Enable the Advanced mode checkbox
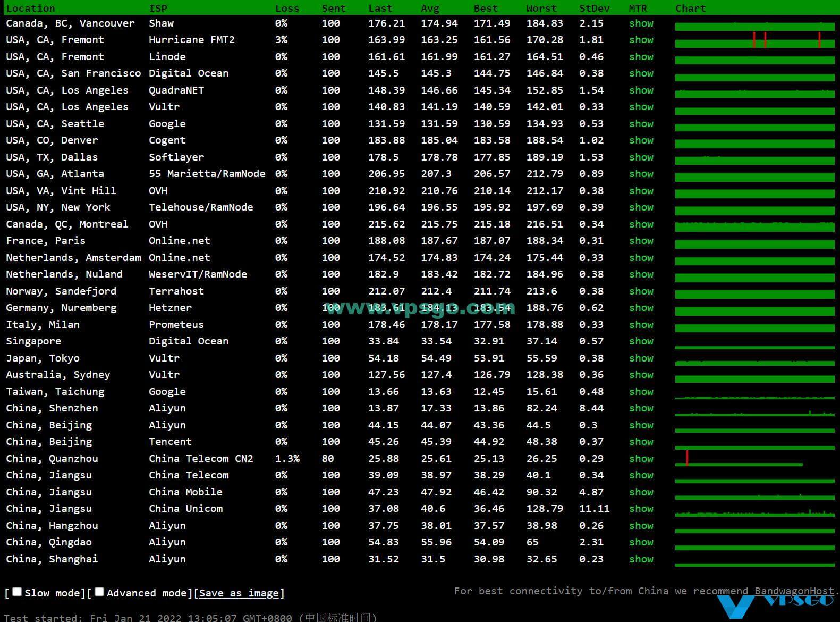 tap(99, 592)
